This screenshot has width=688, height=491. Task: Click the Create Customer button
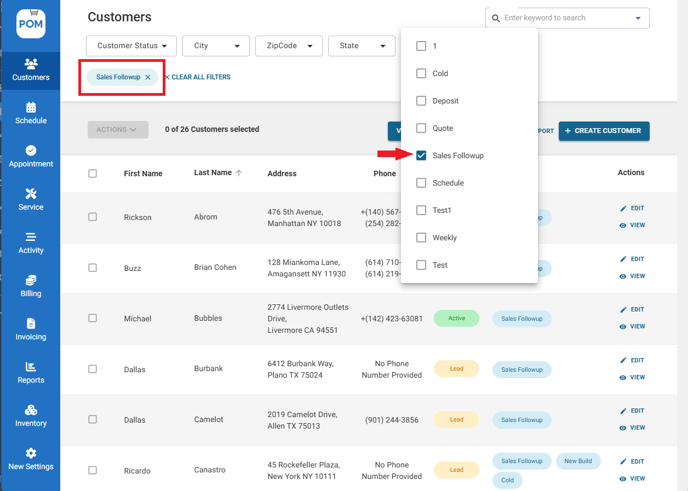pos(604,131)
